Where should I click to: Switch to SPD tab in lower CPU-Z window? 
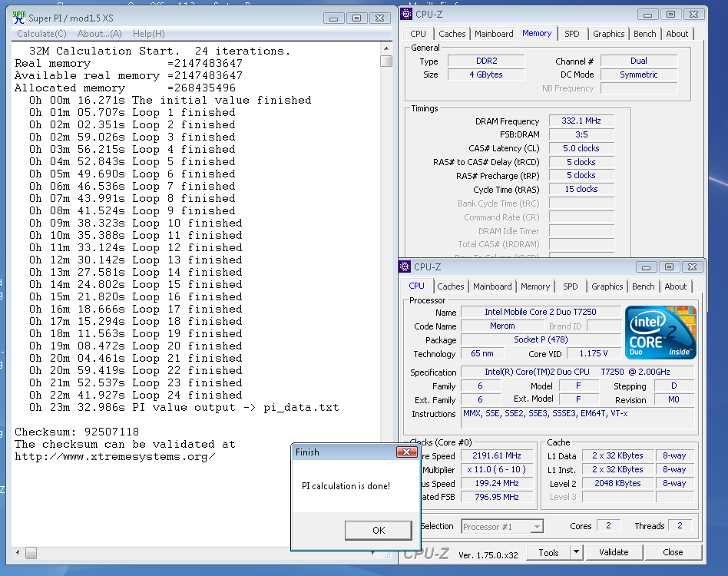[570, 286]
